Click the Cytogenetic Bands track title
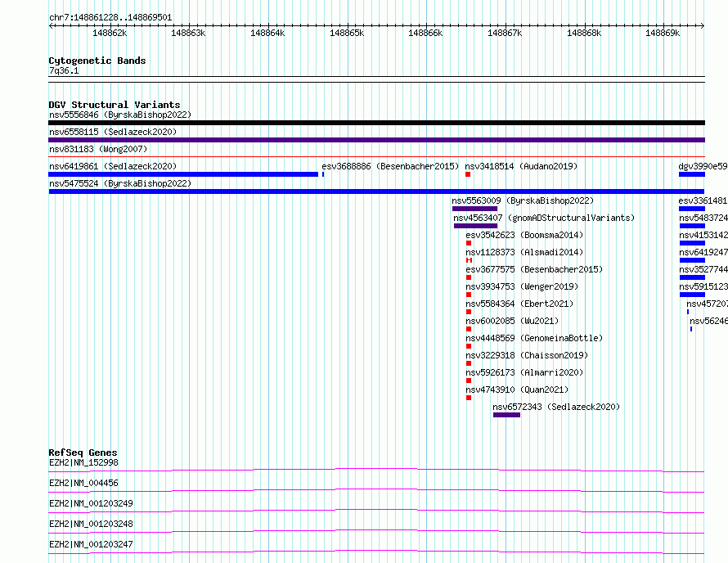Image resolution: width=728 pixels, height=563 pixels. tap(97, 61)
